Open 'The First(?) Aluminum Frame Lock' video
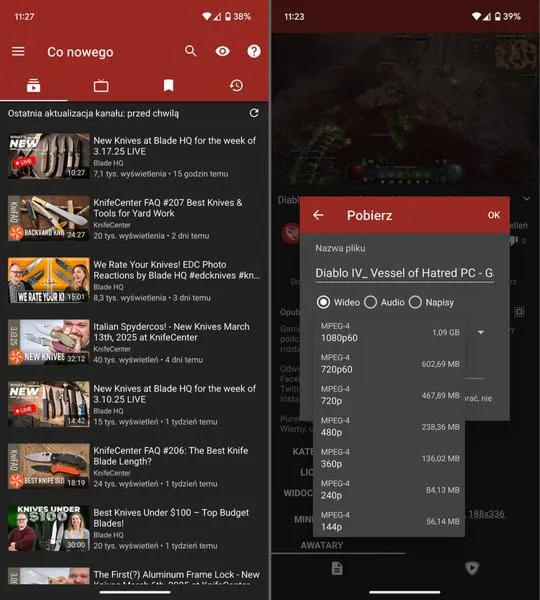Screen dimensions: 540x600 point(176,576)
